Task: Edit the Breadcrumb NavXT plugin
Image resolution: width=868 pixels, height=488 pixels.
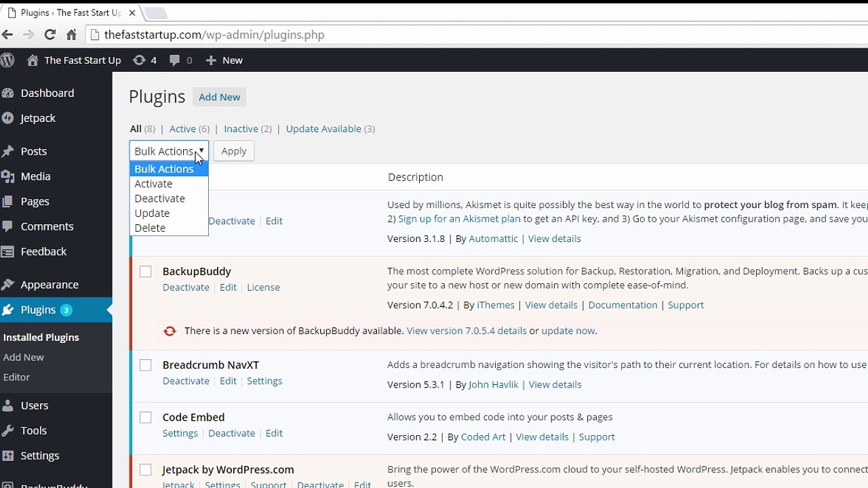Action: 228,381
